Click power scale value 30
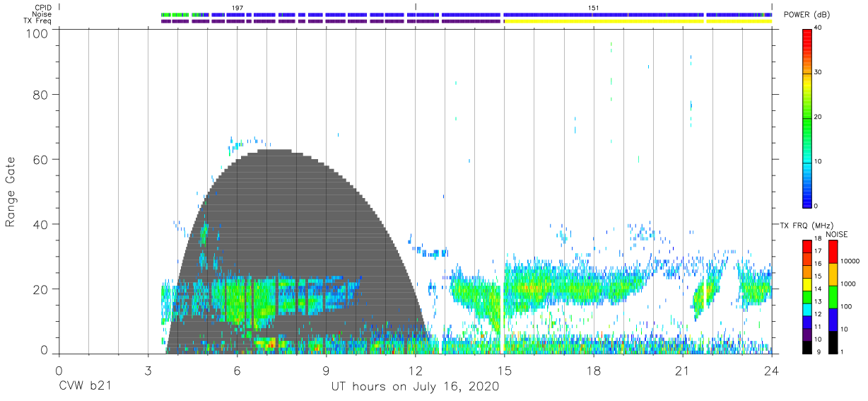 pyautogui.click(x=819, y=73)
